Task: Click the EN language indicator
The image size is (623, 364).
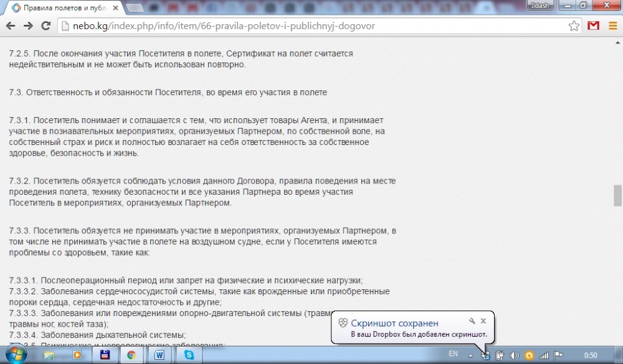Action: (453, 353)
